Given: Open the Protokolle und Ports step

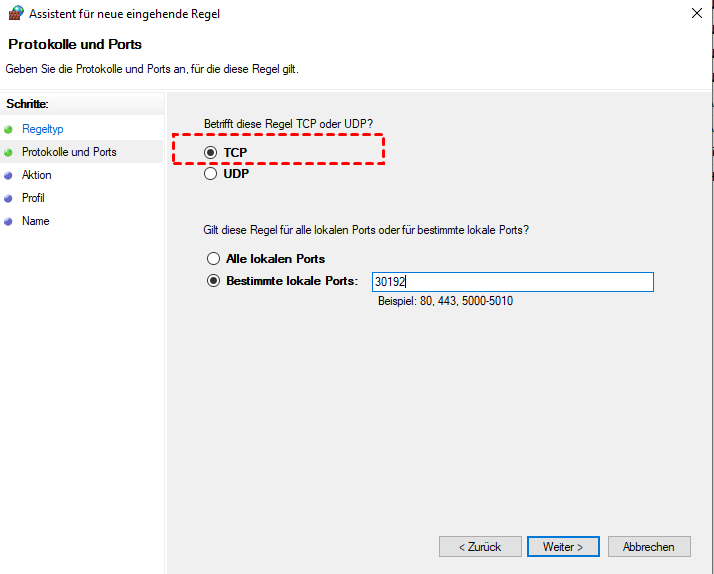Looking at the screenshot, I should [69, 152].
